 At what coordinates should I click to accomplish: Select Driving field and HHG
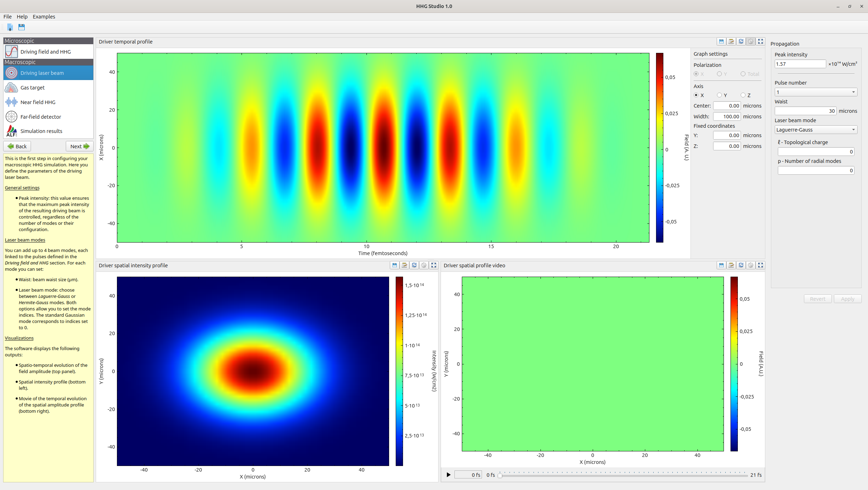click(x=45, y=52)
